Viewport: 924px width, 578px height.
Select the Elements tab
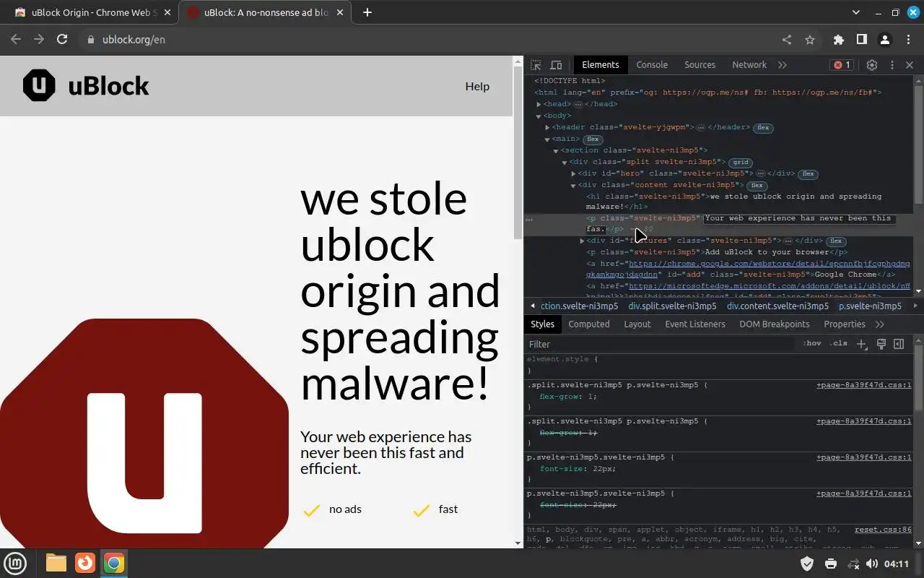(x=601, y=65)
